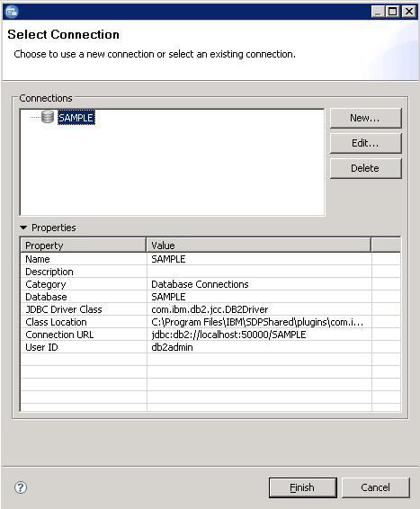Viewport: 420px width, 509px height.
Task: Click the com.ibm.db2.jcc.DB2Driver value
Action: [210, 309]
